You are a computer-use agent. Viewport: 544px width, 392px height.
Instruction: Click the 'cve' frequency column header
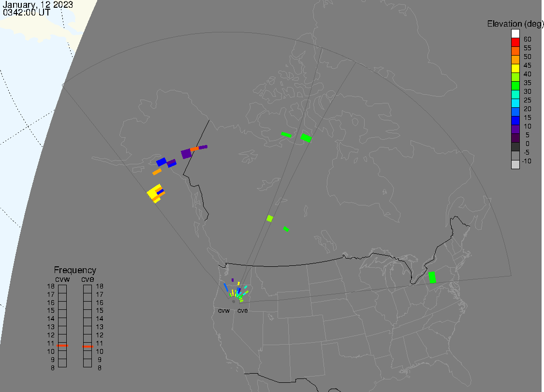point(88,279)
